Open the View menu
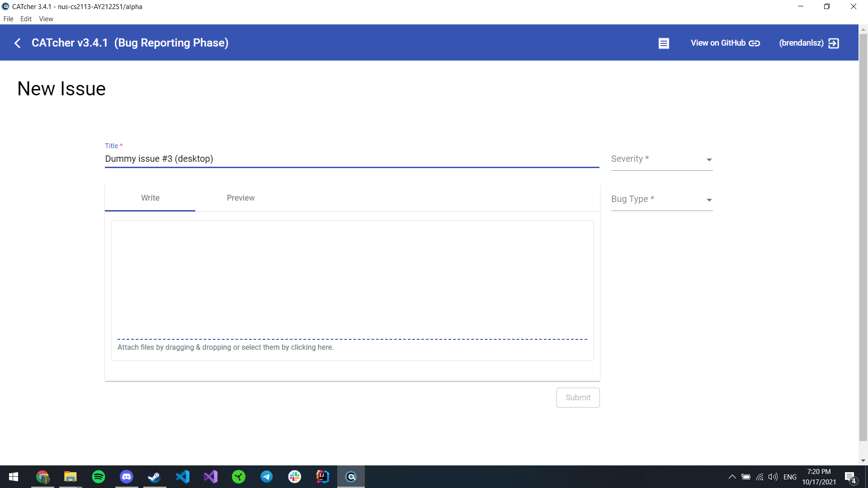868x488 pixels. click(46, 19)
